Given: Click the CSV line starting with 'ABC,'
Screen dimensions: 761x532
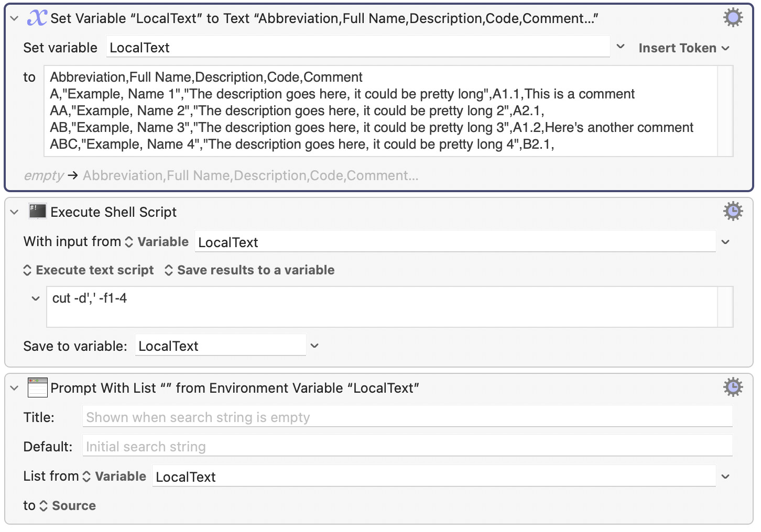Looking at the screenshot, I should point(302,144).
